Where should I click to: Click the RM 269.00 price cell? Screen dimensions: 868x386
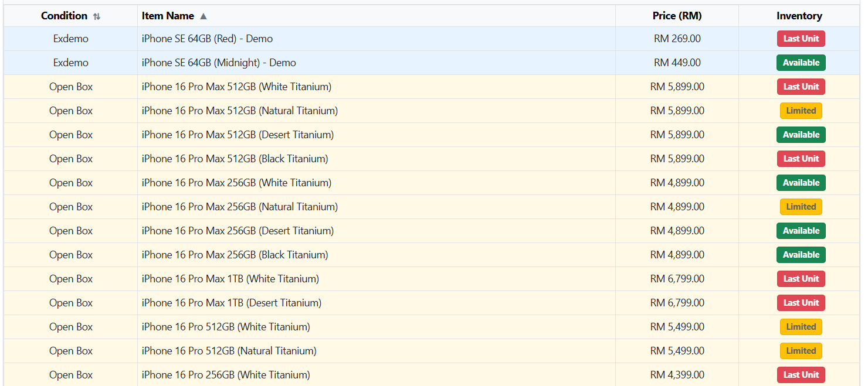[677, 39]
